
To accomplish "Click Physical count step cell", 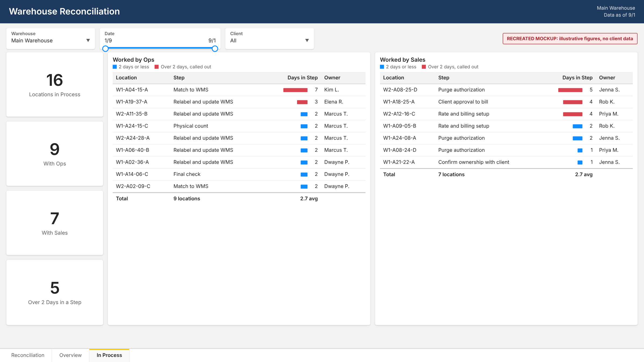I will pos(191,126).
